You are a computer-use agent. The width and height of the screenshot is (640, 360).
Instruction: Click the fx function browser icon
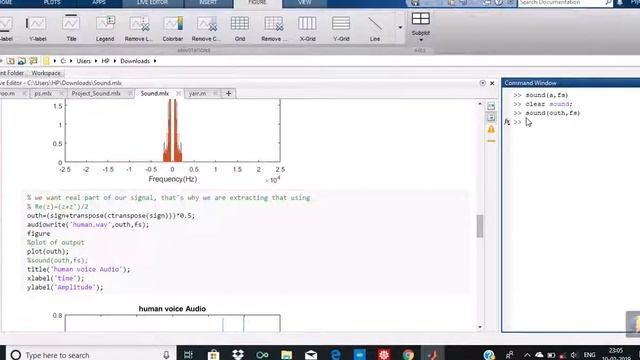click(x=507, y=122)
